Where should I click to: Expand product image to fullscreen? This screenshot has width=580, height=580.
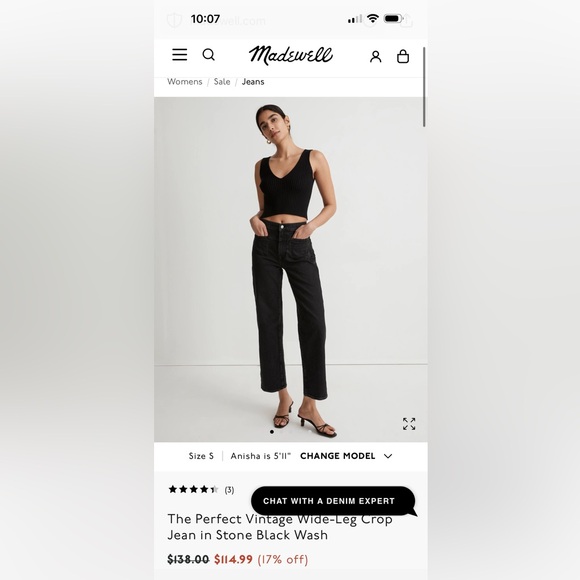pyautogui.click(x=409, y=424)
